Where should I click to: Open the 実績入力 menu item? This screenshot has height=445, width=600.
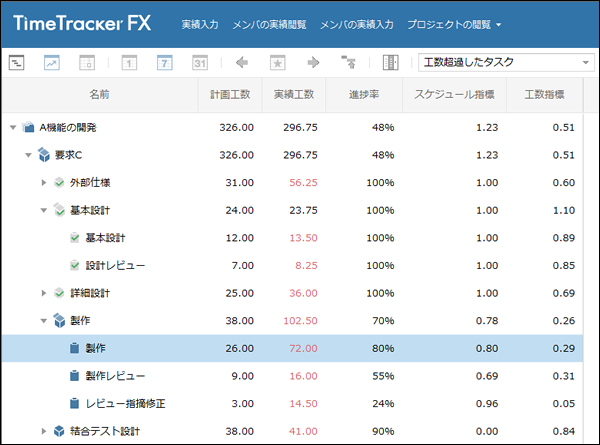coord(200,25)
